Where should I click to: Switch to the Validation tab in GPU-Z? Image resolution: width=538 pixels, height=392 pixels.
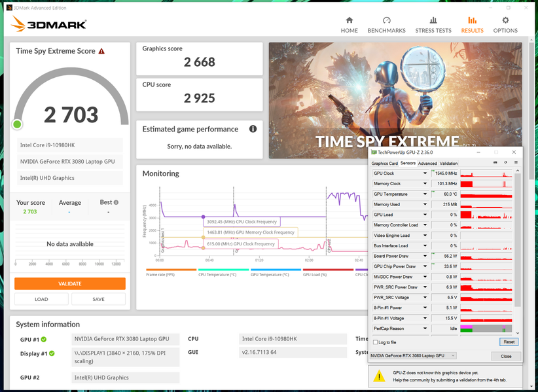pyautogui.click(x=448, y=163)
